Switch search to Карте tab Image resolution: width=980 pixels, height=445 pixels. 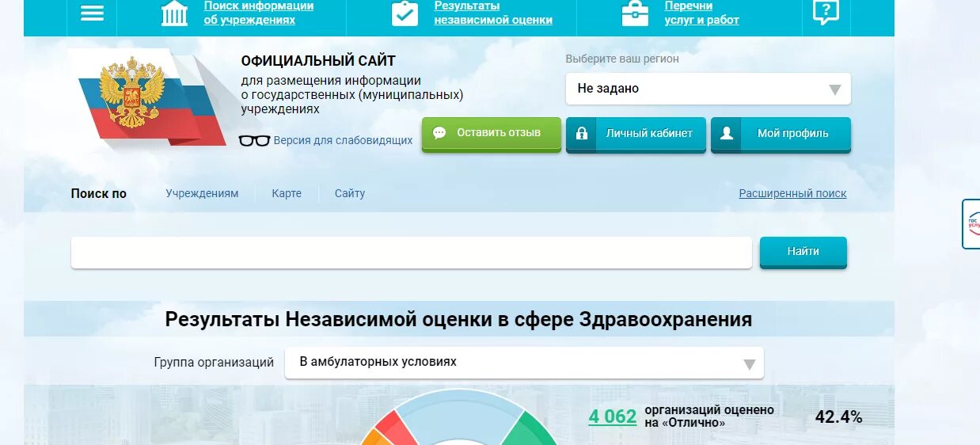287,193
